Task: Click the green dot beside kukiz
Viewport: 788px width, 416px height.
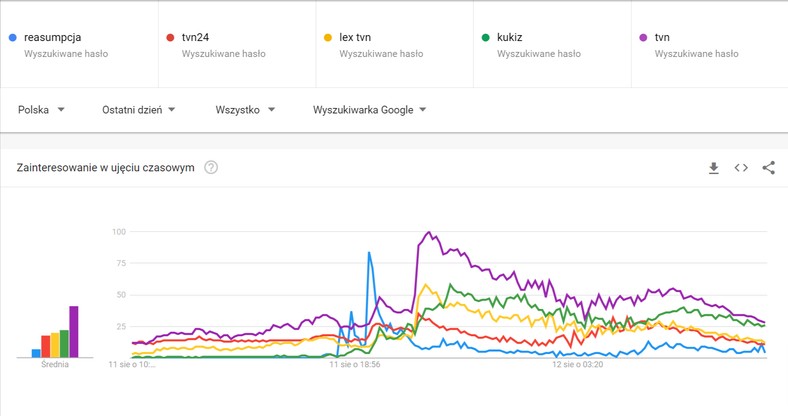Action: [x=485, y=38]
